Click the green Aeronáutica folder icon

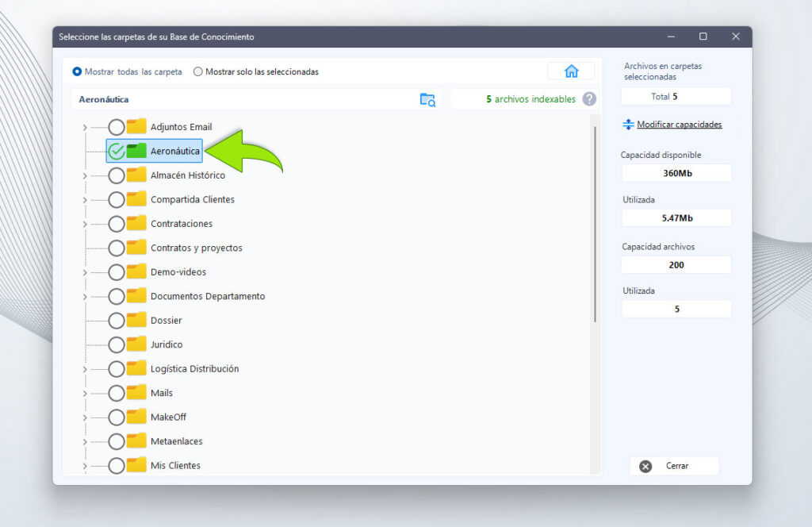[137, 151]
